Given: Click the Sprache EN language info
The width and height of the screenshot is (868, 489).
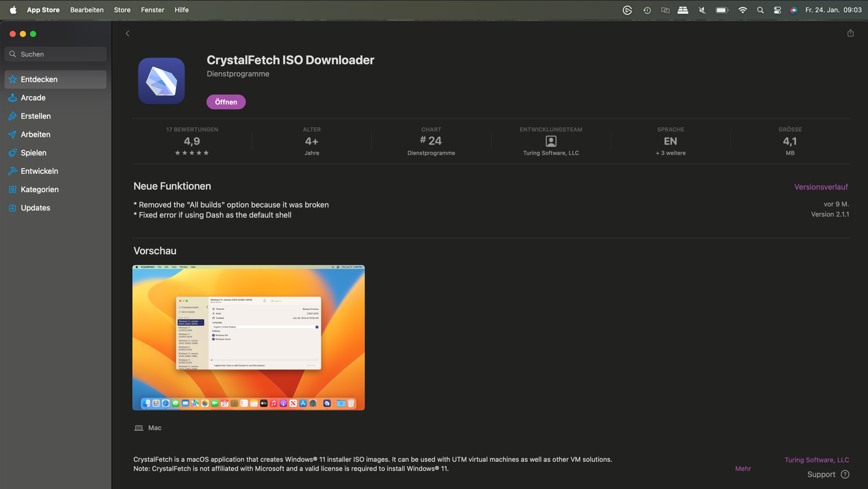Looking at the screenshot, I should tap(670, 141).
